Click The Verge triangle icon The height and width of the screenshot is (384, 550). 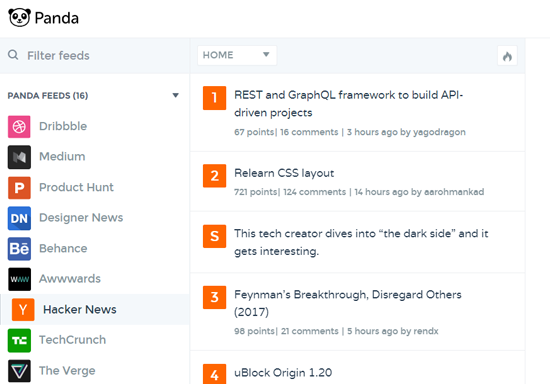(19, 371)
